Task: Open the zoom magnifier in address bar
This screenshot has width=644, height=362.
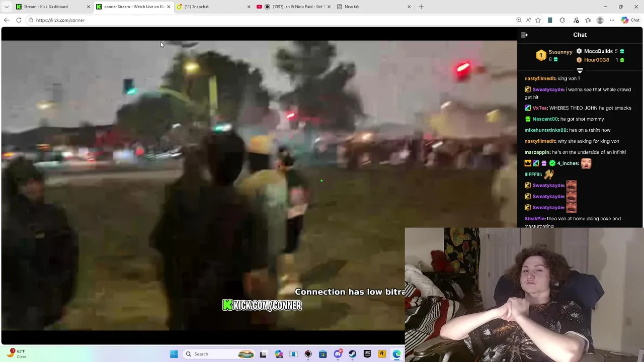Action: click(x=519, y=20)
